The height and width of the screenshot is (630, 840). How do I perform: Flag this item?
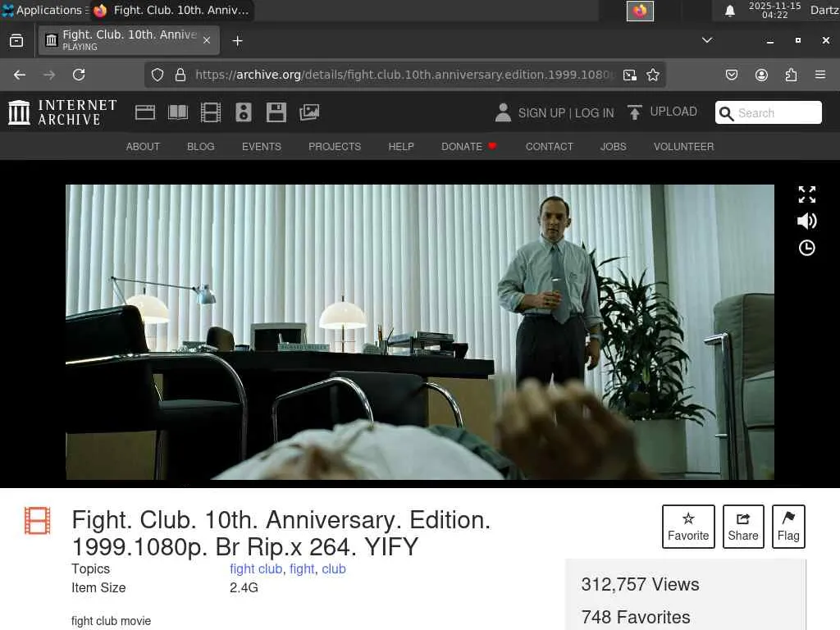788,527
